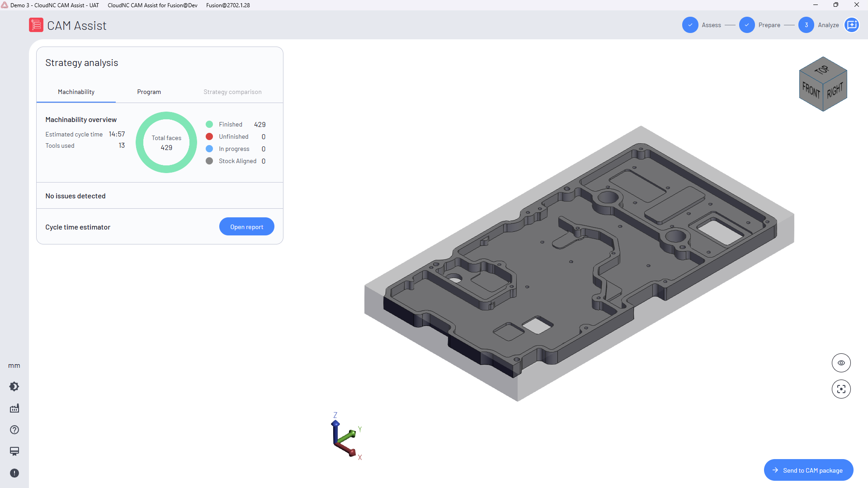Click the CAM Assist logo icon
This screenshot has height=488, width=868.
pyautogui.click(x=36, y=25)
